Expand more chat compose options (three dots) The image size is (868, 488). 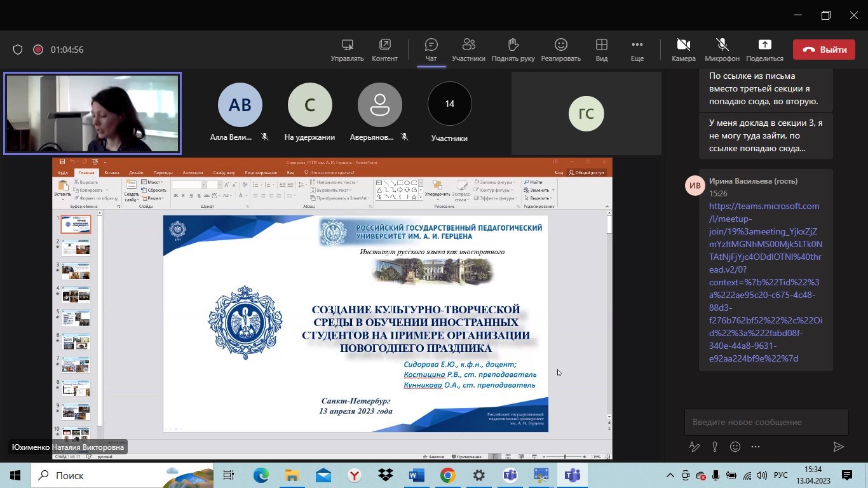(756, 447)
